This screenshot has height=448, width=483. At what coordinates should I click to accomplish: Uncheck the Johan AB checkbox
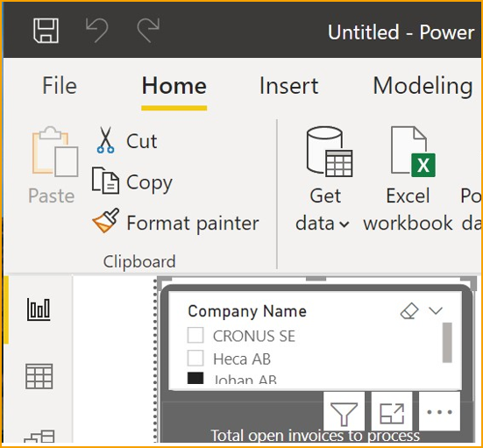195,379
